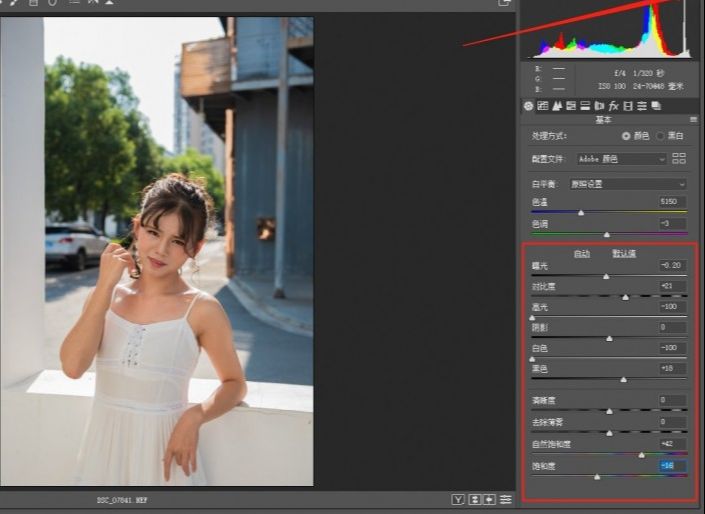705x514 pixels.
Task: Click the vibrance value field +42
Action: coord(672,444)
